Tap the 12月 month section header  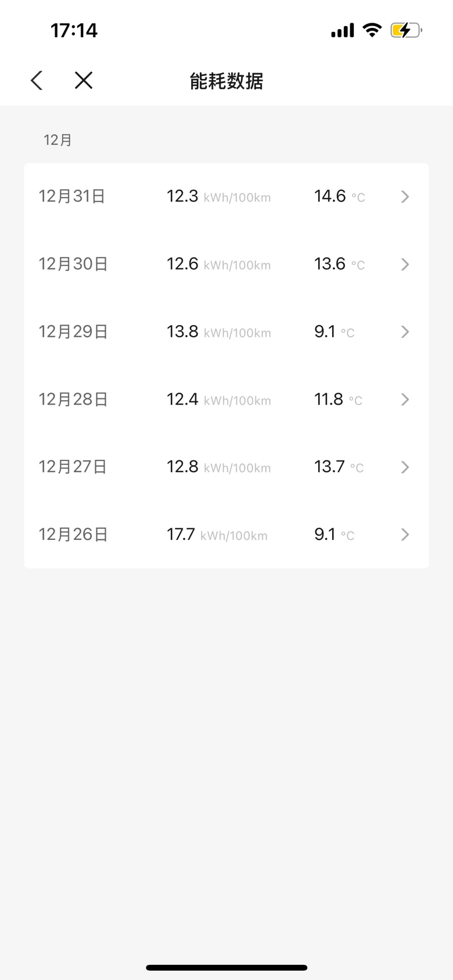57,140
